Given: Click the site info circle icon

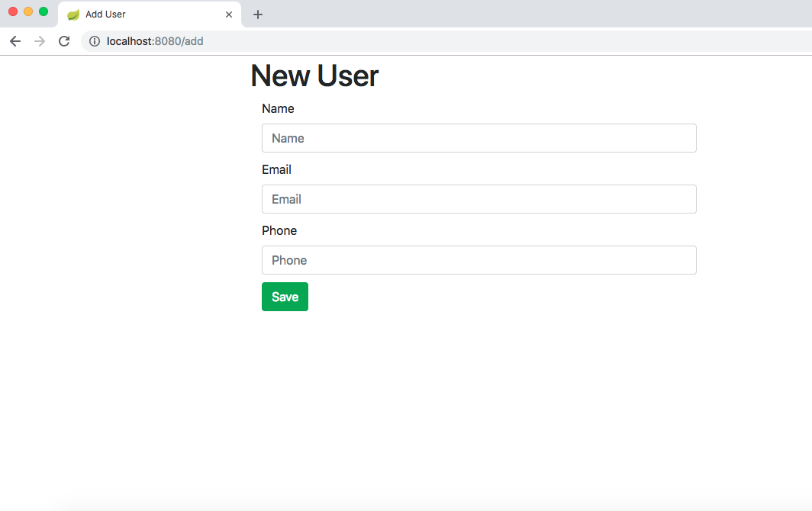Looking at the screenshot, I should click(x=94, y=41).
